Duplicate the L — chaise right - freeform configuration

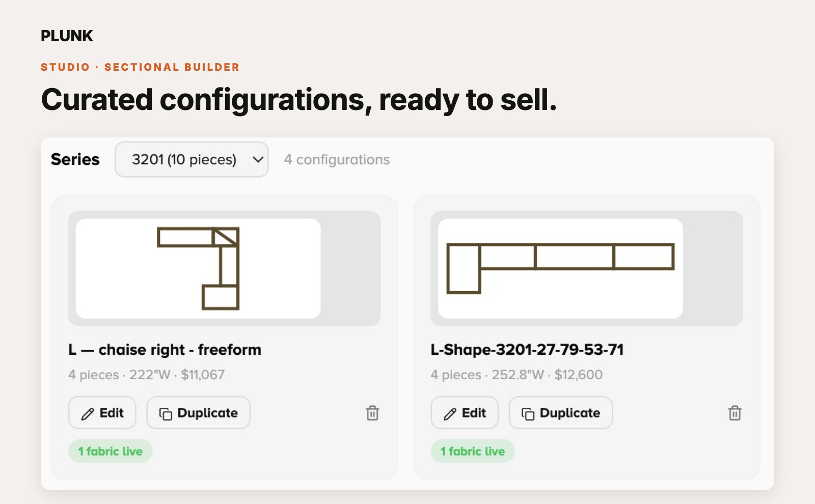pos(199,413)
